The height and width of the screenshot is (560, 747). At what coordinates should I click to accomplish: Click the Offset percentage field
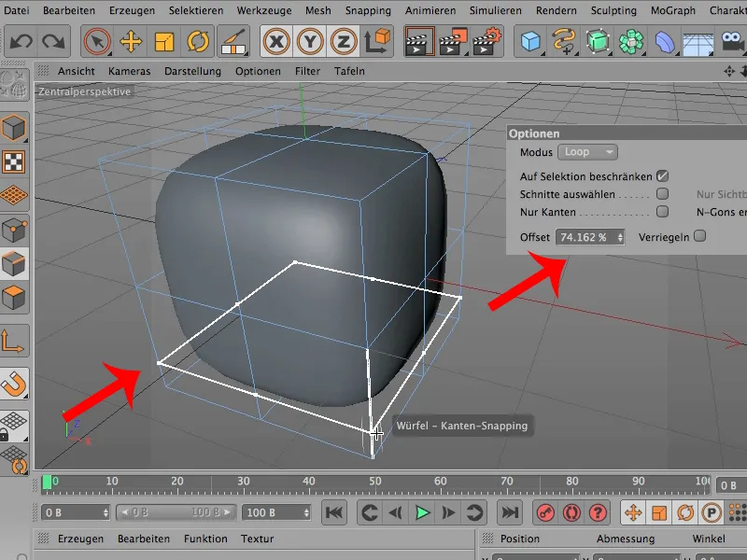coord(590,237)
